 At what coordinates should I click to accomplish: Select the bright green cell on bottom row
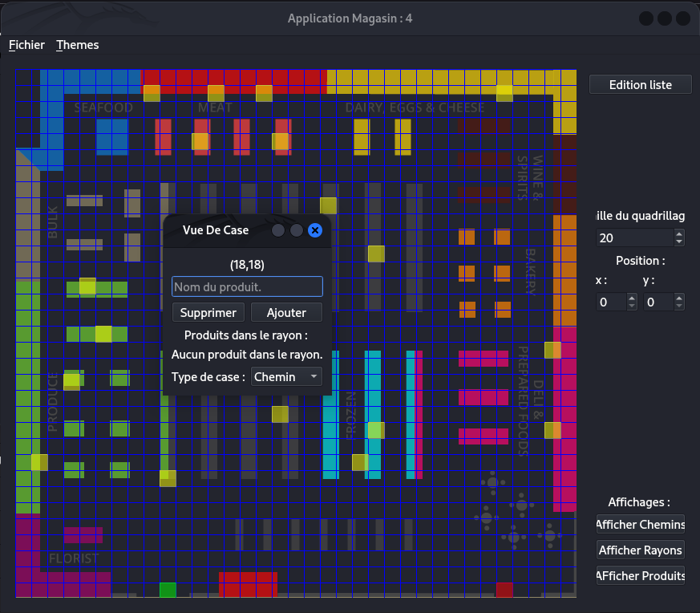pyautogui.click(x=168, y=590)
